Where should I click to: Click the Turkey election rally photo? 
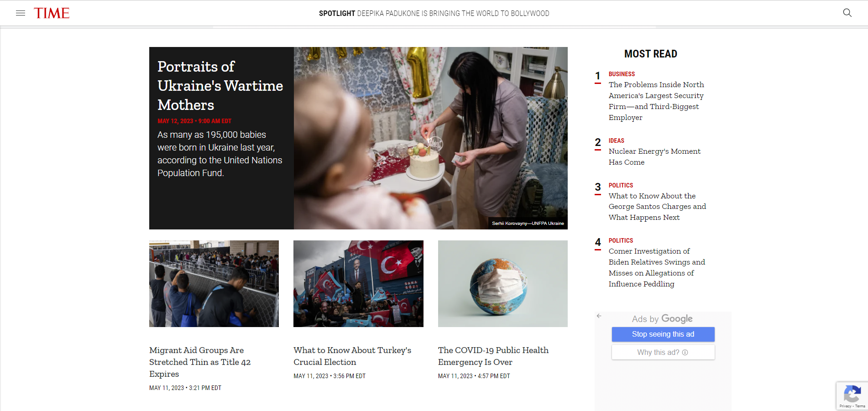[358, 284]
